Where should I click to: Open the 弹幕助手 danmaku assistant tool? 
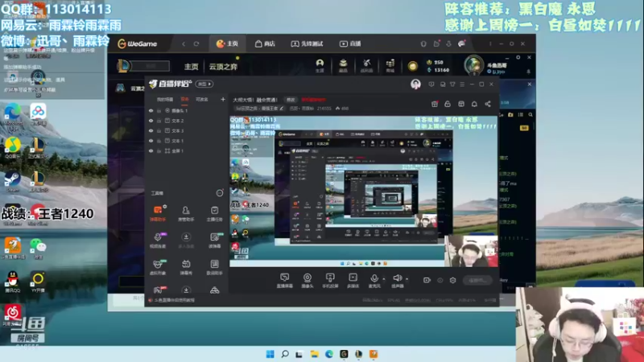coord(158,213)
